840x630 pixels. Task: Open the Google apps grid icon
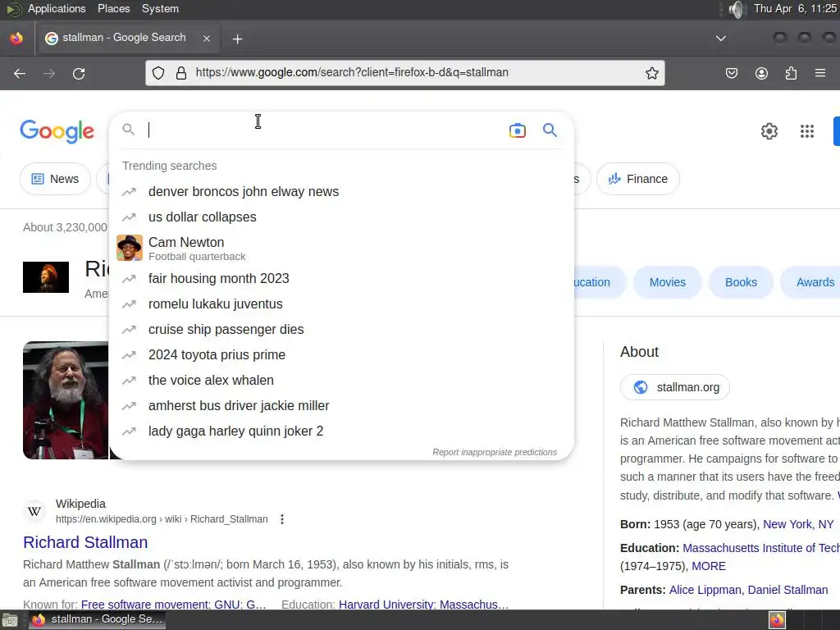pos(807,131)
